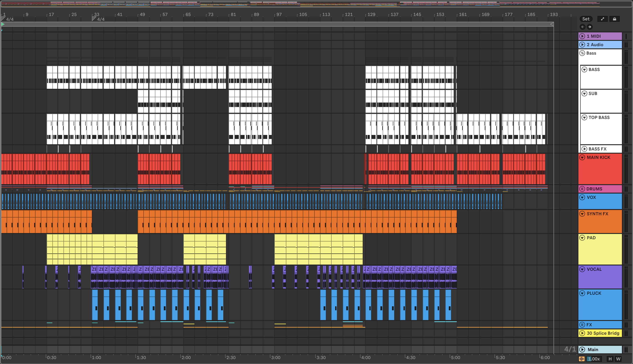Image resolution: width=633 pixels, height=364 pixels.
Task: Click the Set locator button
Action: pos(586,19)
